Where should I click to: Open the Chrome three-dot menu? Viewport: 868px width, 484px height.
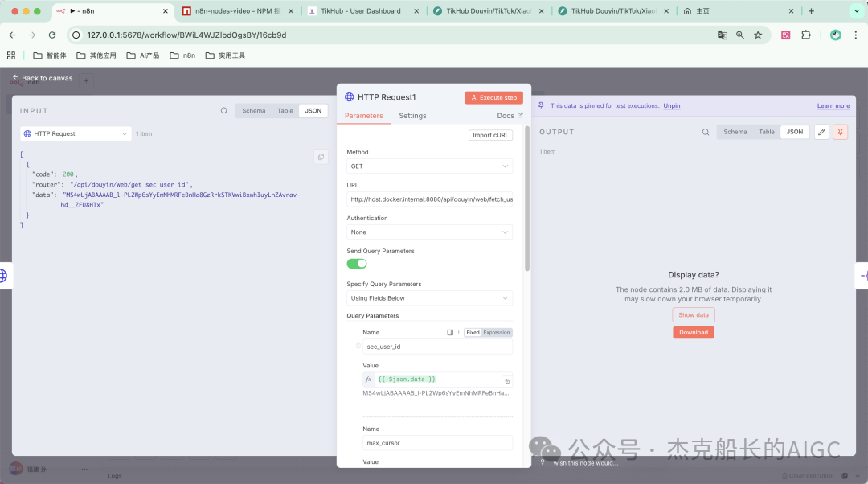[x=856, y=35]
